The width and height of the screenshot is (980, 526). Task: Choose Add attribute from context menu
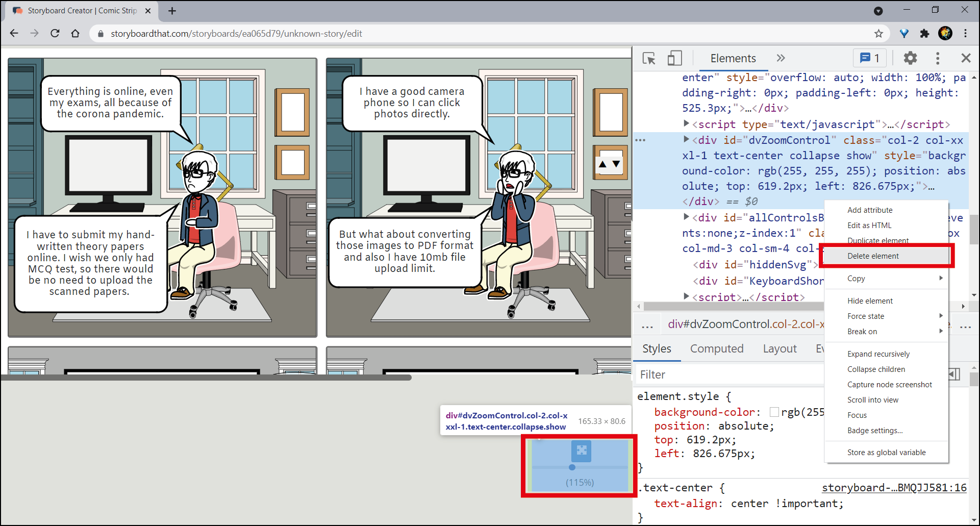click(x=870, y=210)
